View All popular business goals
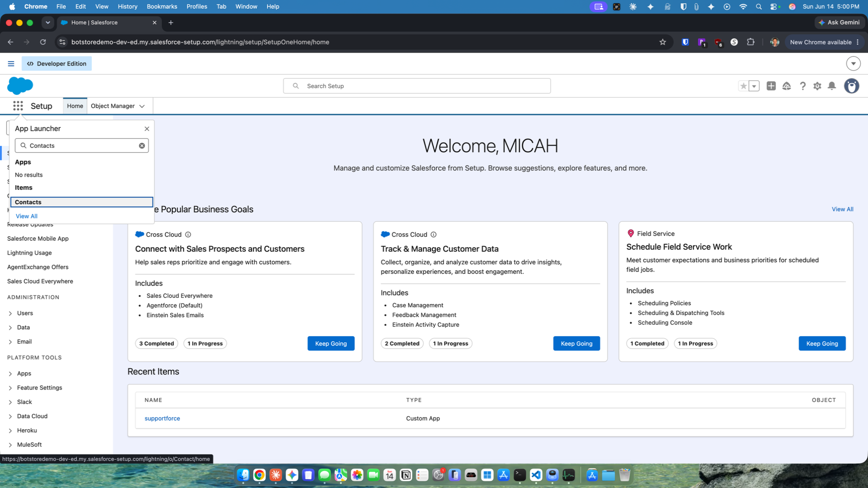The image size is (868, 488). tap(843, 209)
